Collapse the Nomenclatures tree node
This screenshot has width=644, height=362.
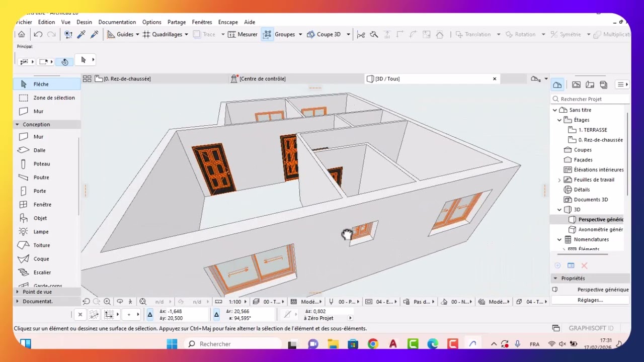(x=559, y=239)
